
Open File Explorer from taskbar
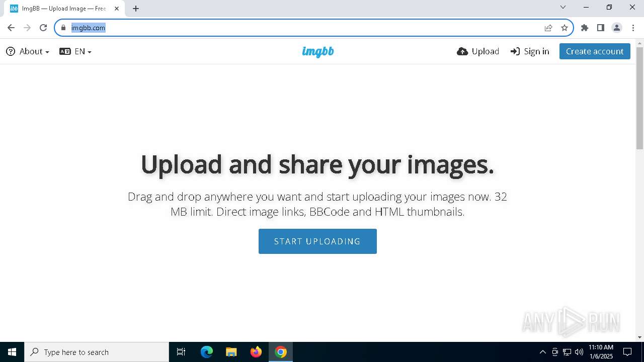coord(231,352)
